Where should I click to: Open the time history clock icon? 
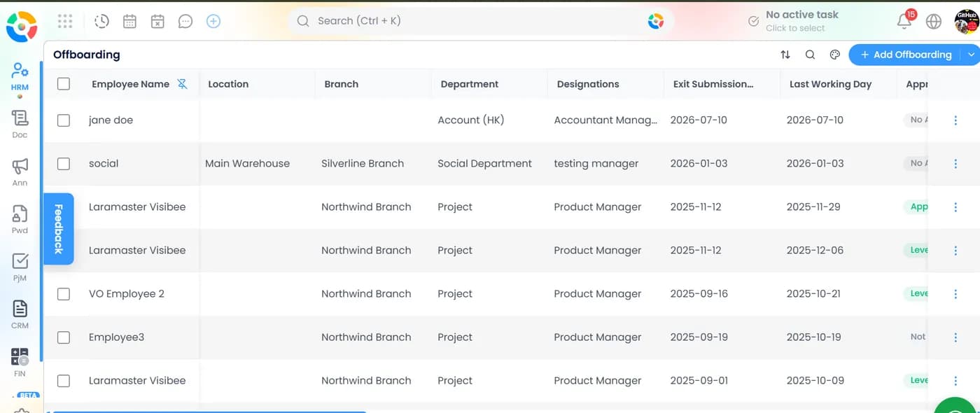coord(101,21)
